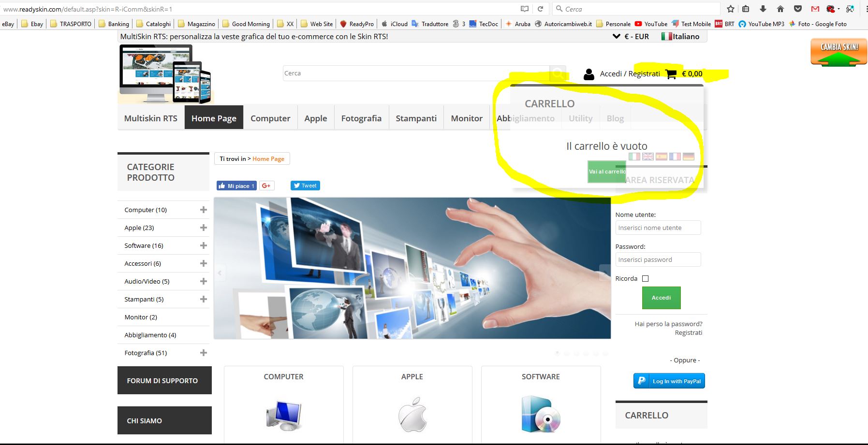
Task: Switch language using the German flag
Action: (689, 157)
